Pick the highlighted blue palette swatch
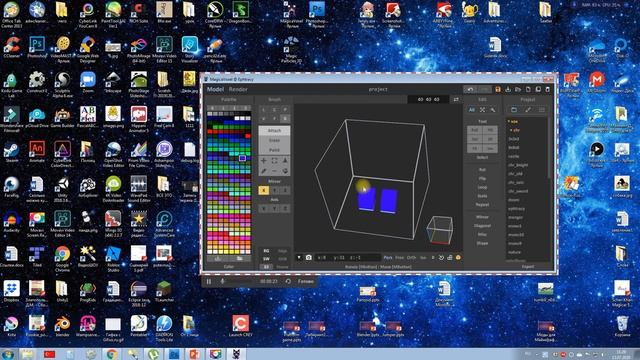 click(242, 158)
